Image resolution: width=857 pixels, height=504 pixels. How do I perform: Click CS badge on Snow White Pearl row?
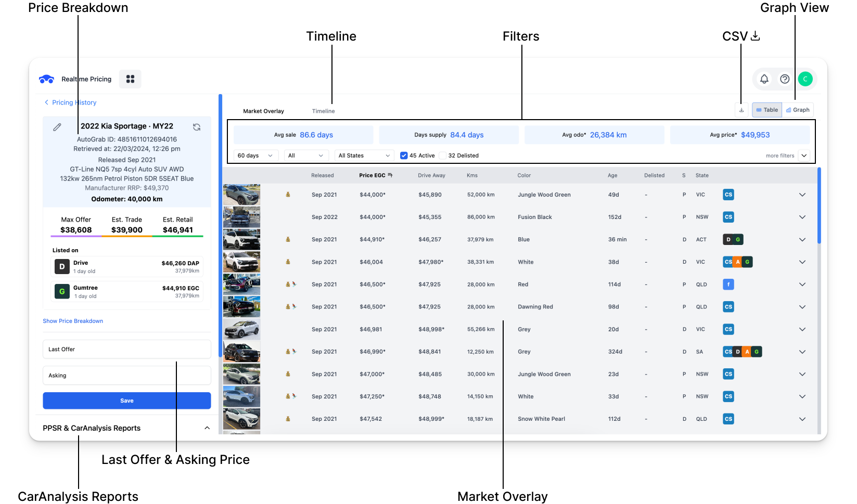coord(728,419)
